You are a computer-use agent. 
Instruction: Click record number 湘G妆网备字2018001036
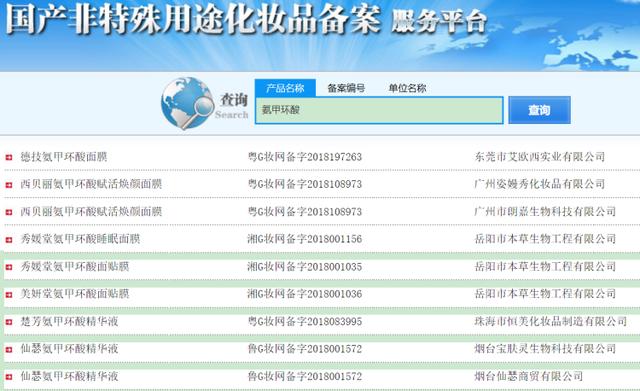pos(304,294)
